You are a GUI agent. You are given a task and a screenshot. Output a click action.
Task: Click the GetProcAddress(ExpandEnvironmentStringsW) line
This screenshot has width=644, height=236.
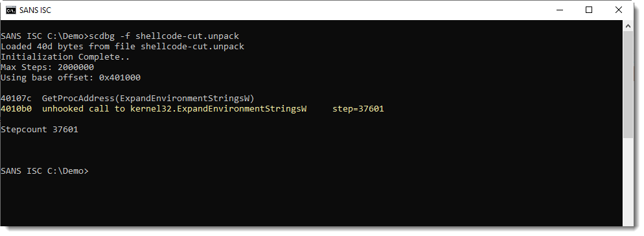[x=128, y=99]
